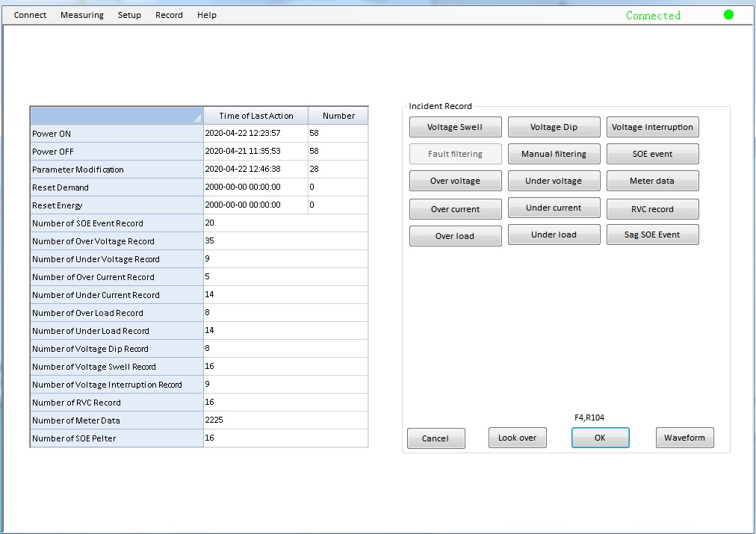Select the Number of Meter Data row
This screenshot has width=756, height=534.
click(117, 420)
